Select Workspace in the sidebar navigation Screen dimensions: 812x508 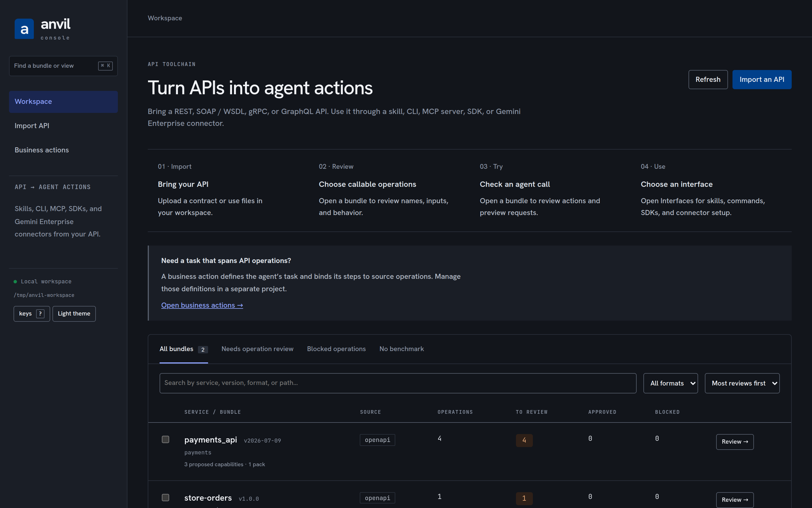[63, 102]
